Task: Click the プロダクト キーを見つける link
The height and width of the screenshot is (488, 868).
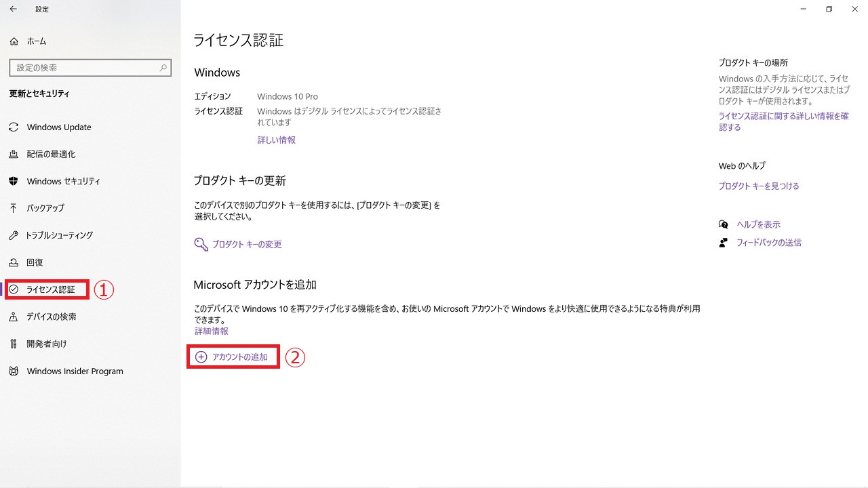Action: pos(759,186)
